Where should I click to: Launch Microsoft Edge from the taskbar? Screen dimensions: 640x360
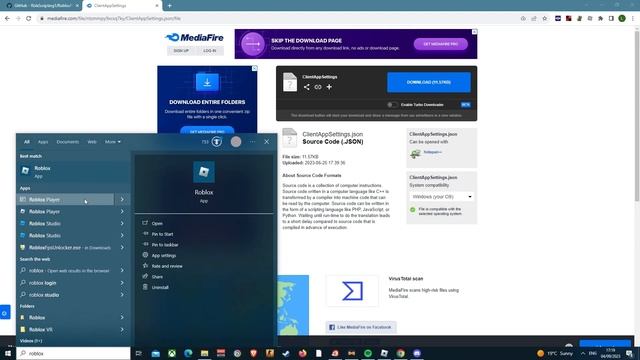pyautogui.click(x=188, y=353)
